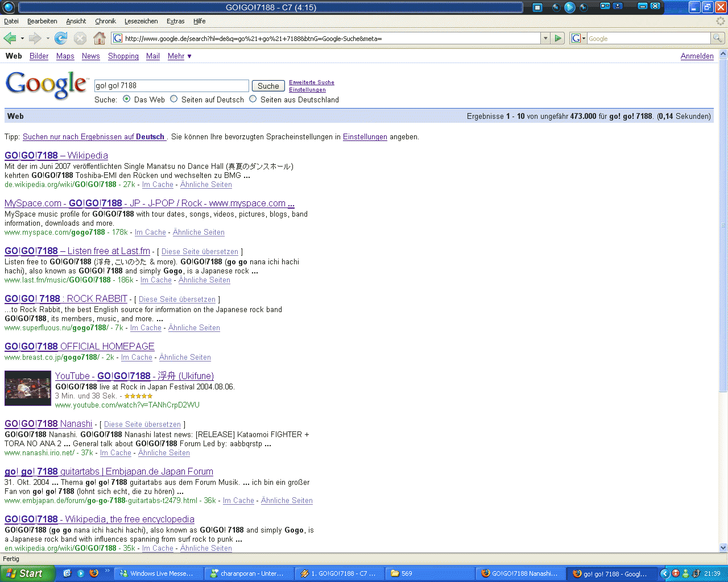Click the media bar view-switch icon
Viewport: 728px width, 582px height.
[x=605, y=6]
